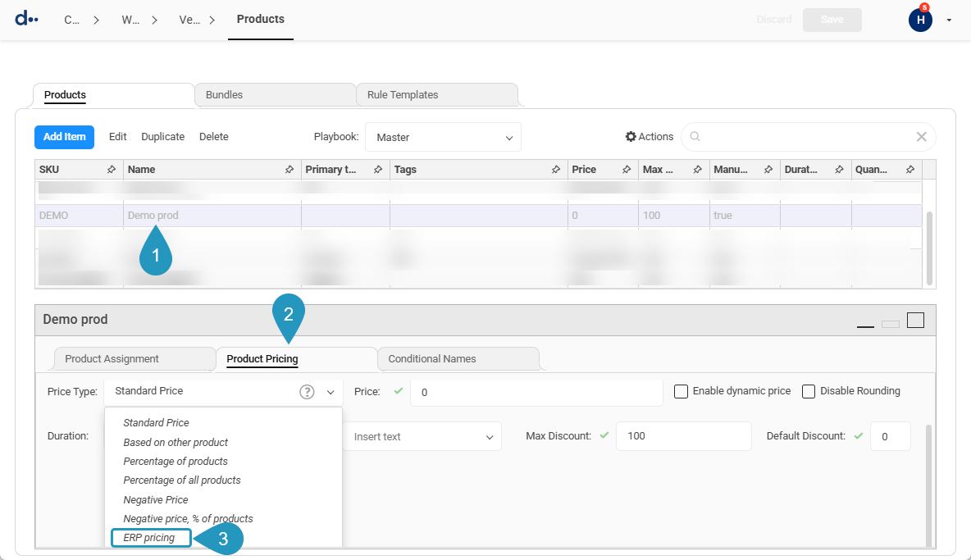Select the top Products tab
Viewport: 971px width, 560px height.
(113, 94)
